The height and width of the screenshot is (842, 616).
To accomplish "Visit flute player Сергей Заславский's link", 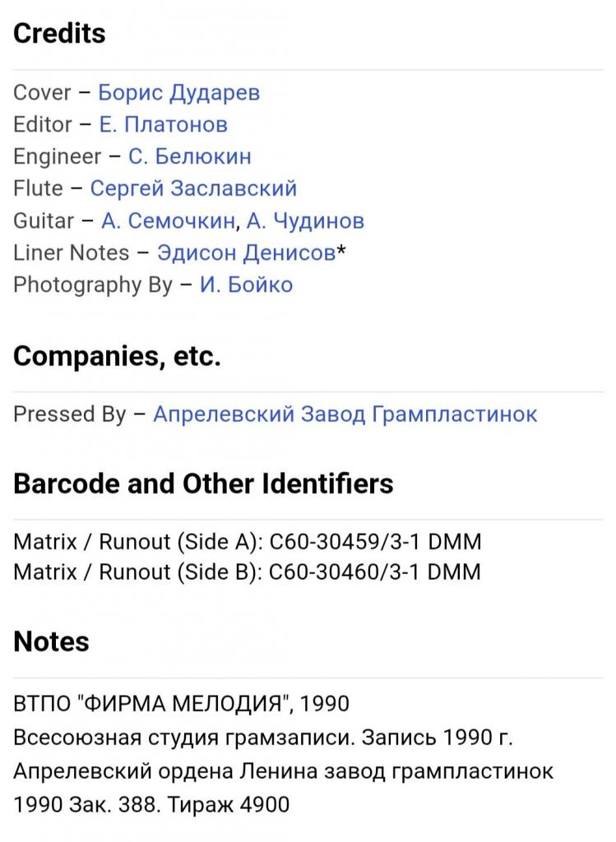I will (193, 188).
